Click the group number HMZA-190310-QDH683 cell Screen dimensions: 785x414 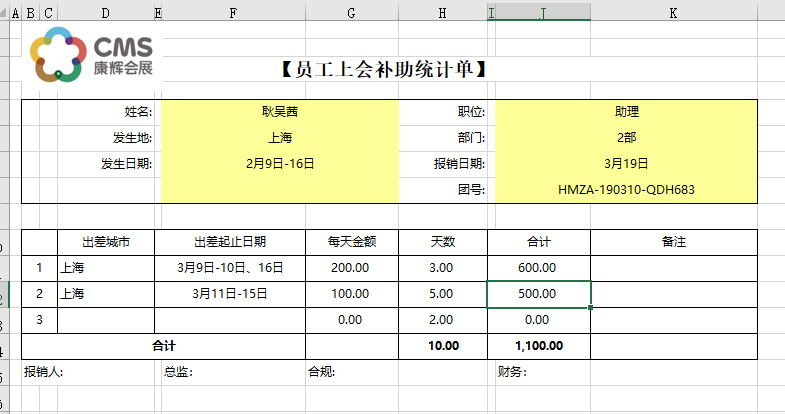626,189
